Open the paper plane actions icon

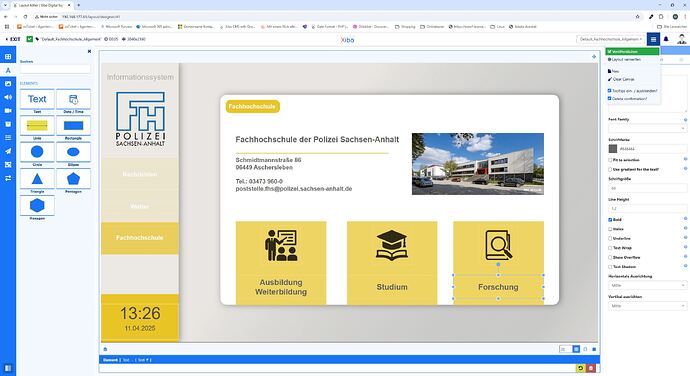coord(8,151)
